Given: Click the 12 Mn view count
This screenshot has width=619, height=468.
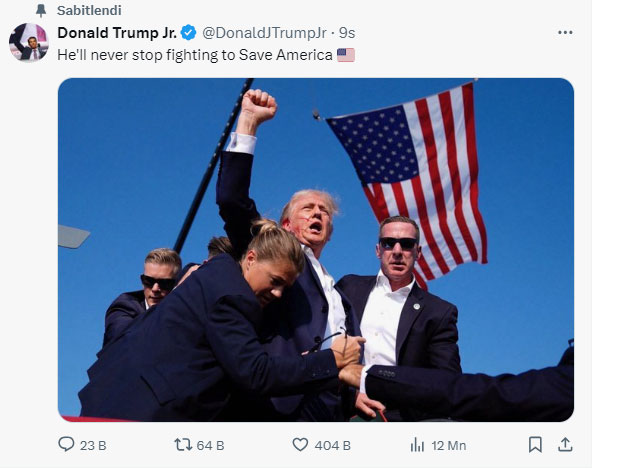Looking at the screenshot, I should click(x=449, y=445).
